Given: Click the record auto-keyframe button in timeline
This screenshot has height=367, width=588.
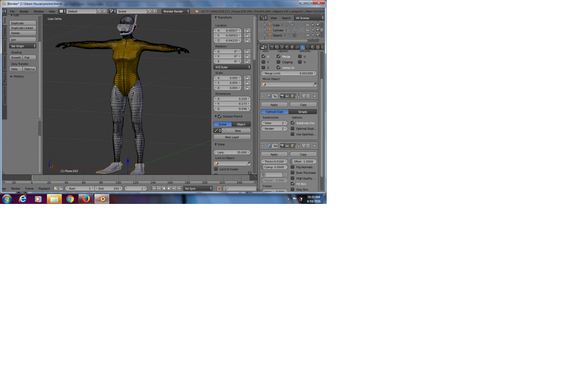Looking at the screenshot, I should [x=219, y=188].
